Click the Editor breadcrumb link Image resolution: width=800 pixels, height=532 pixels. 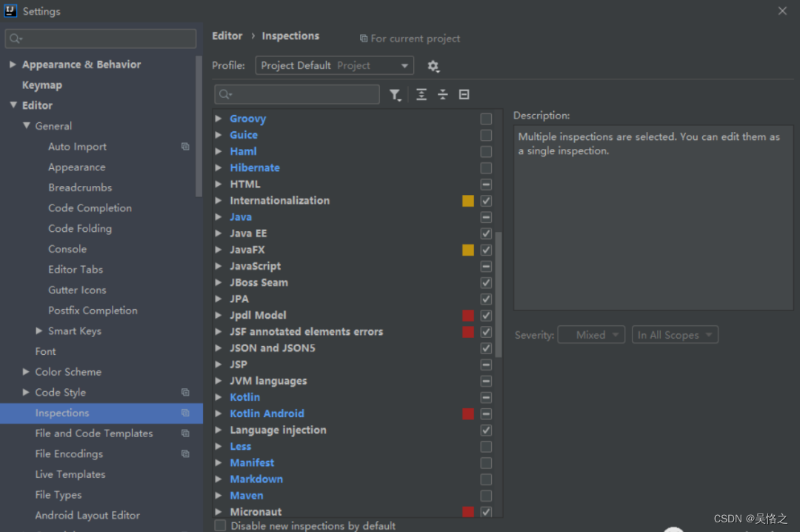point(227,36)
